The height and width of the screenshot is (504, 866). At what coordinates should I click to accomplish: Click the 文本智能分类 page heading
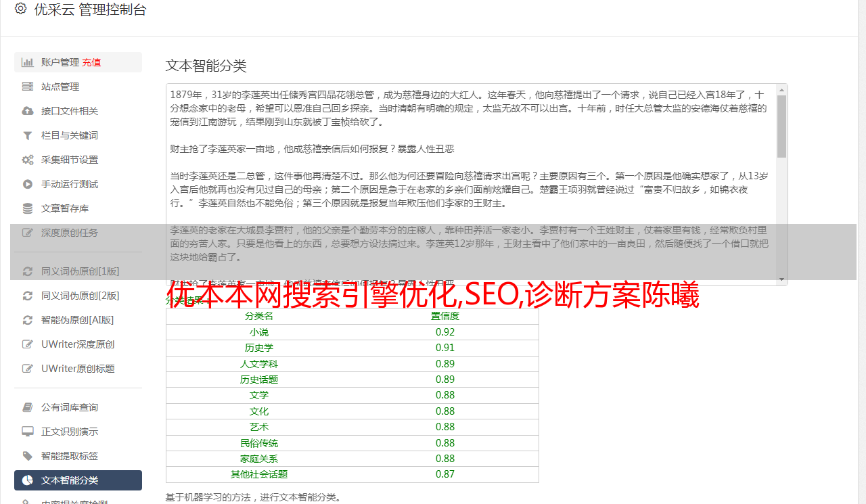click(x=206, y=66)
